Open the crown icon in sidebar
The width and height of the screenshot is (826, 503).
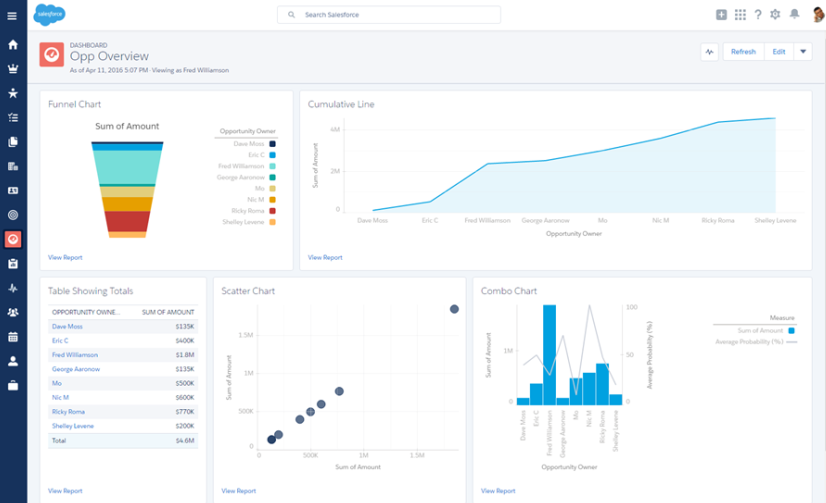pyautogui.click(x=13, y=69)
